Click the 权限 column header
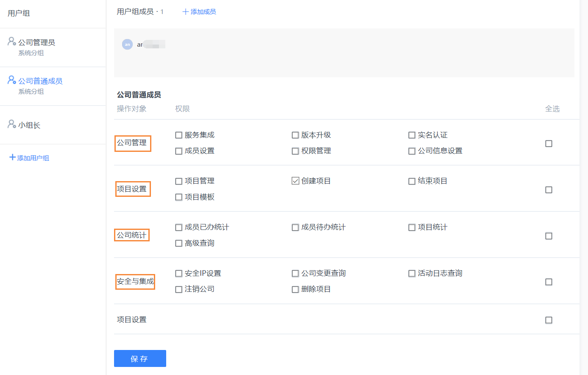 tap(183, 109)
